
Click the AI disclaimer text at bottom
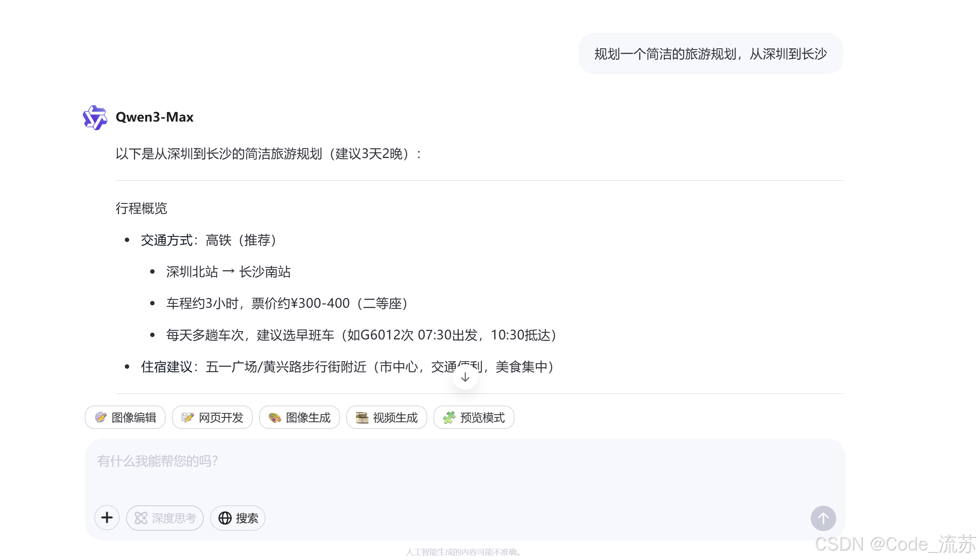[463, 552]
